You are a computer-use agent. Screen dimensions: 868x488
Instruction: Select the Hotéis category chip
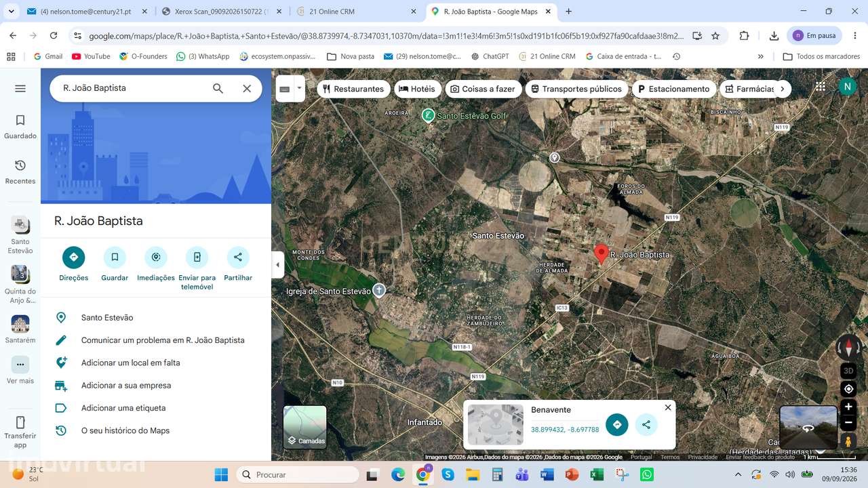pyautogui.click(x=417, y=89)
